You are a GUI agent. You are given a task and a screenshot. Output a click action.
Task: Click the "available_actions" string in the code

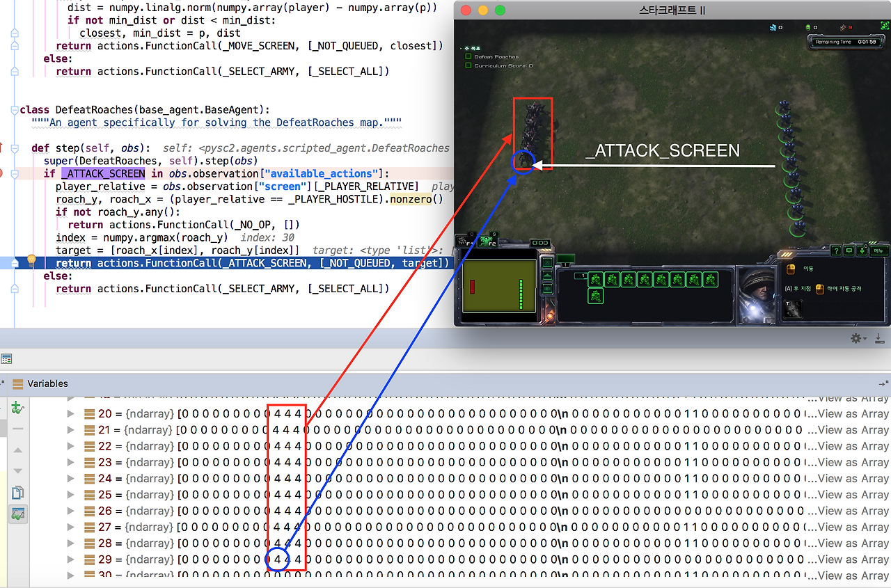coord(324,173)
